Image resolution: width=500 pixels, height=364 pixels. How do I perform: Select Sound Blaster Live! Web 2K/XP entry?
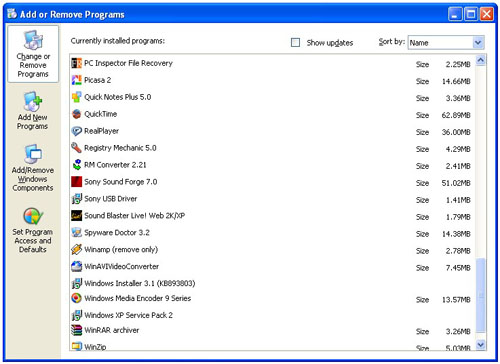(x=272, y=216)
